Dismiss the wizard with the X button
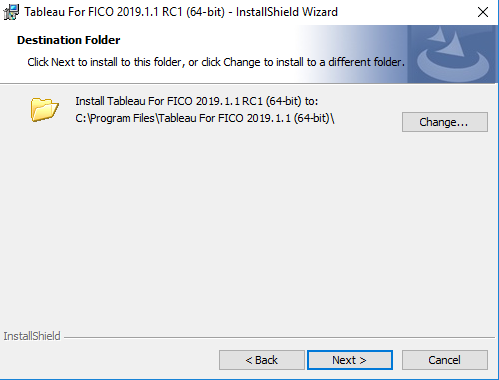Screen dimensions: 499x380 482,12
